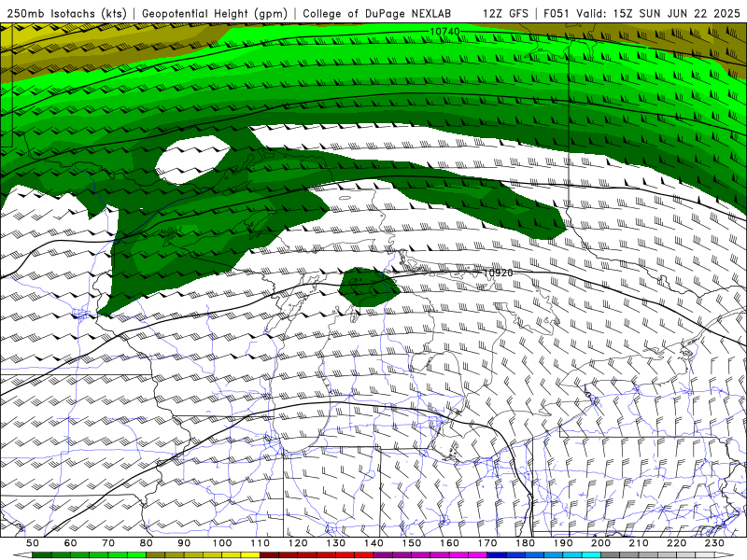The height and width of the screenshot is (560, 747).
Task: Click the 'Valid: 15Z SUN JUN 22 2025' text
Action: pos(658,14)
